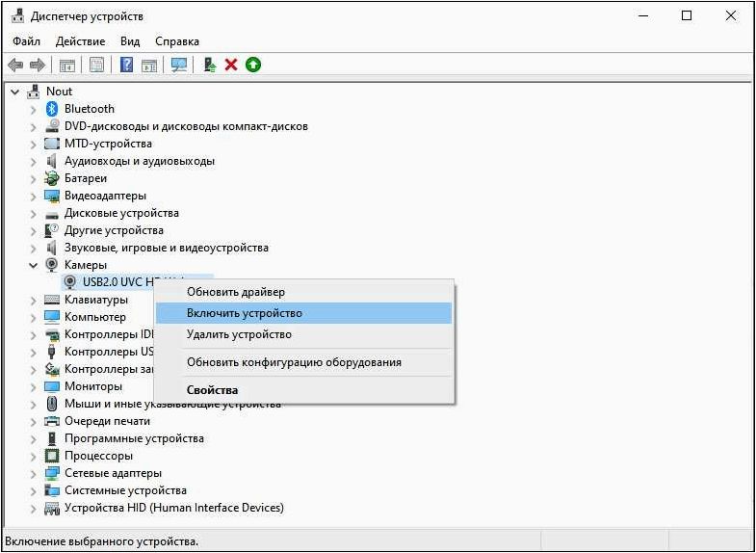Click the Устройства HID category icon
Screen dimensions: 756x553
(x=52, y=508)
